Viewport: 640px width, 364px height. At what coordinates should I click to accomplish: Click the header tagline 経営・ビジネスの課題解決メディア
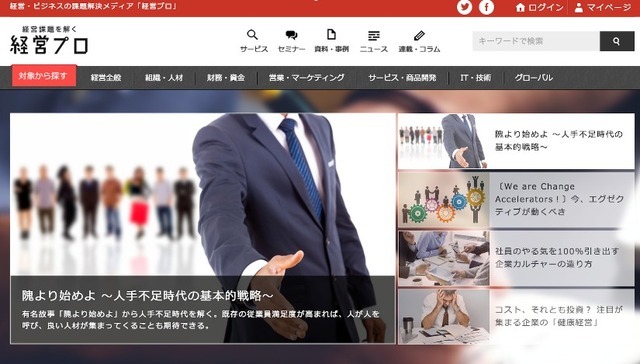93,7
